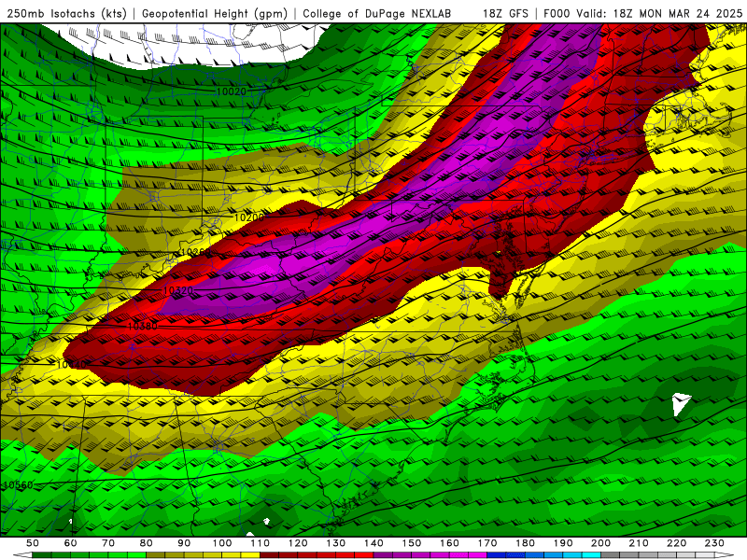
Task: Click the 10320 height contour label
Action: tap(178, 290)
